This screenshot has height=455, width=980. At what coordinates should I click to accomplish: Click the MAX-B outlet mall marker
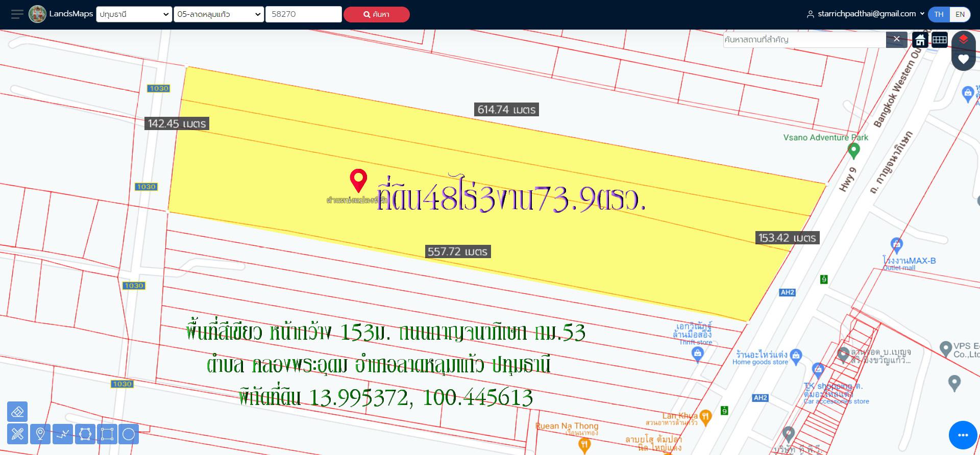coord(896,245)
